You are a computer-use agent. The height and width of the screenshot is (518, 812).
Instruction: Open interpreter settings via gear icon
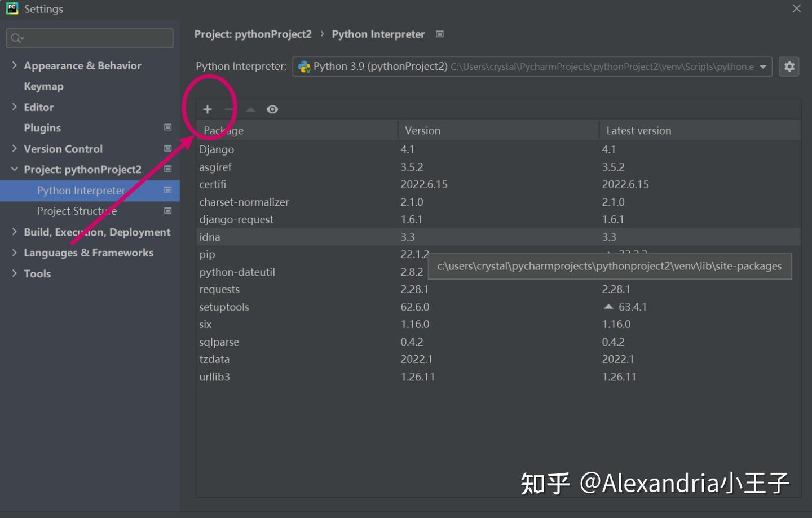pos(789,66)
